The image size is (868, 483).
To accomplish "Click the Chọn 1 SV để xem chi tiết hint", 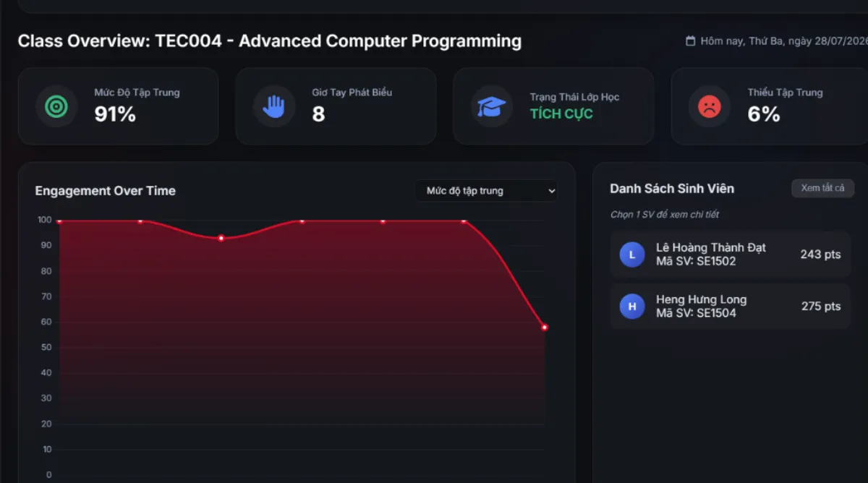I will click(x=665, y=215).
